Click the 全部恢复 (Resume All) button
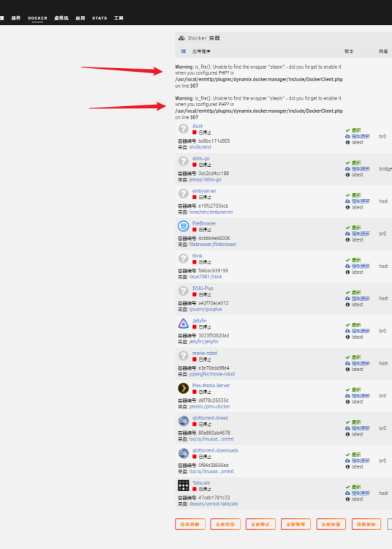Image resolution: width=392 pixels, height=549 pixels. 331,524
